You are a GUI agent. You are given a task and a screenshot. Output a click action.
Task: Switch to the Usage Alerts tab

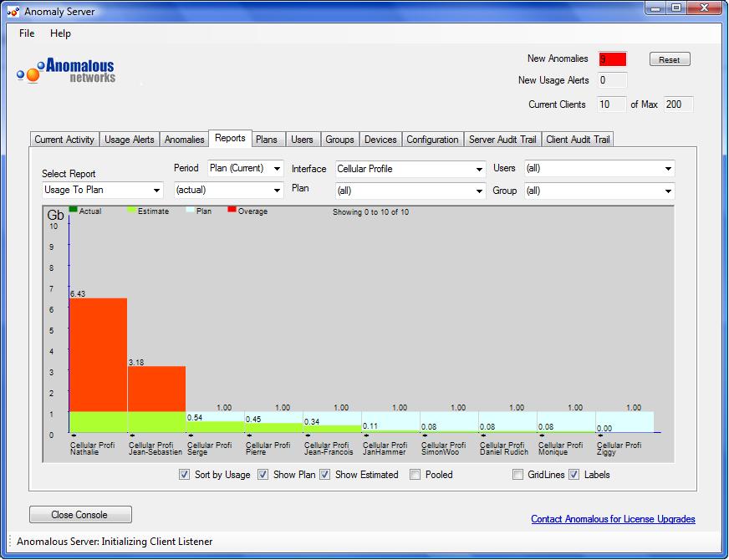[x=130, y=140]
